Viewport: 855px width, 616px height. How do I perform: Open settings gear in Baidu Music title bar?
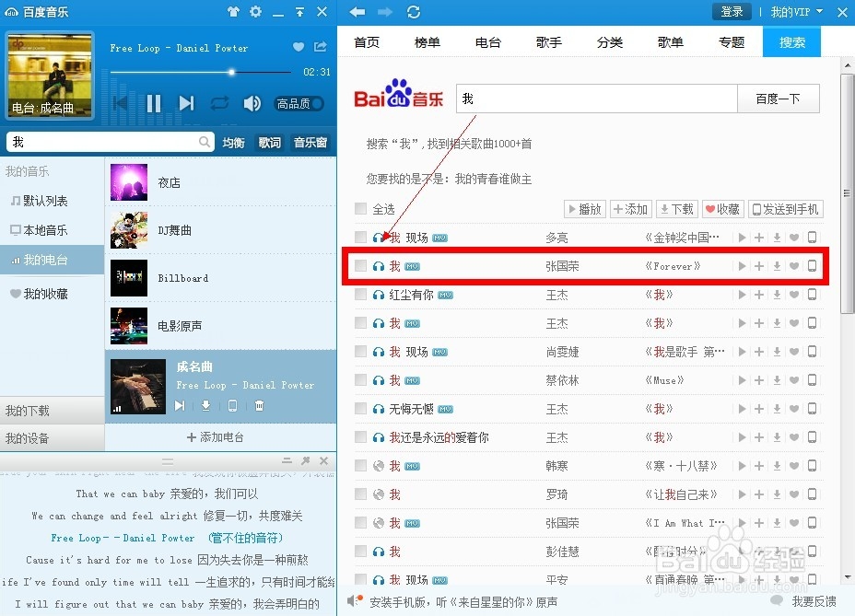click(256, 11)
